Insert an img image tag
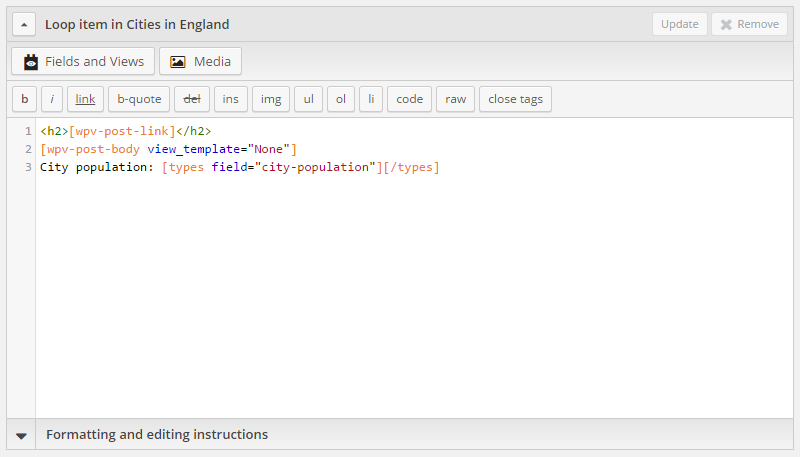 pos(271,99)
